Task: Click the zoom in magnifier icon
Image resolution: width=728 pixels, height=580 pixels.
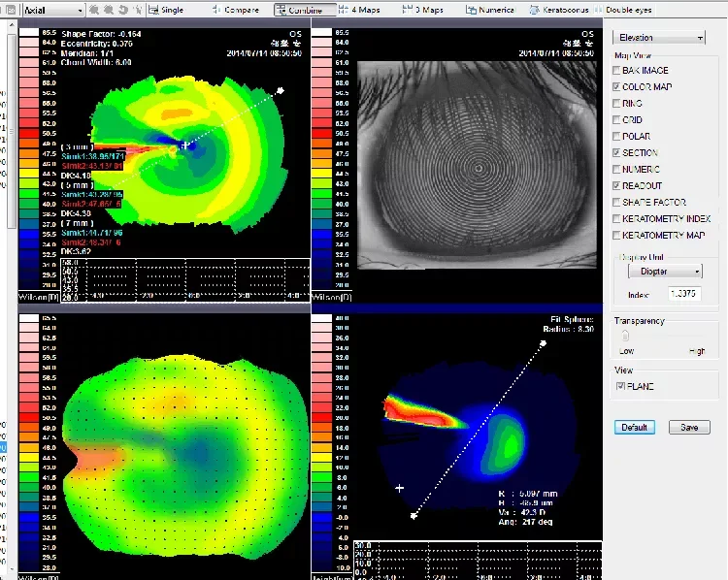Action: point(95,10)
